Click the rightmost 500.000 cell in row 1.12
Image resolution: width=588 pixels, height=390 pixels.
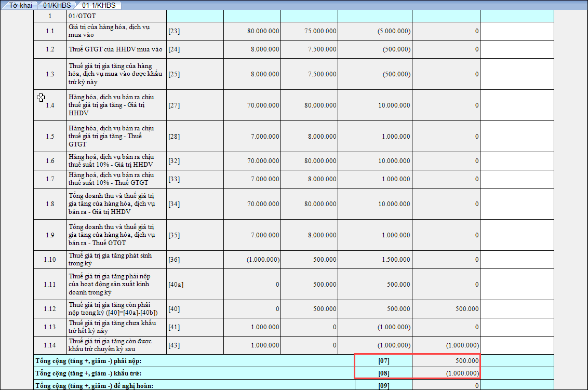(x=467, y=309)
